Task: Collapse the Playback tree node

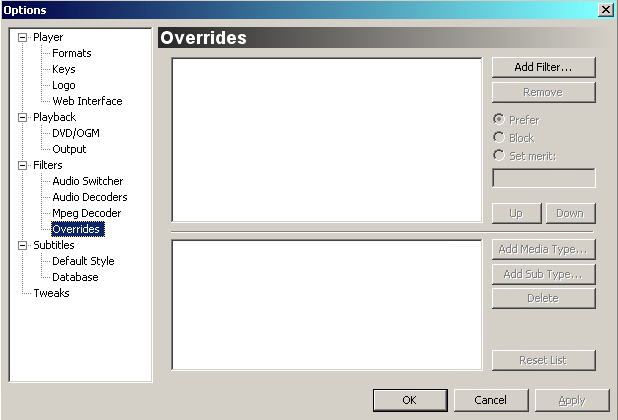Action: [22, 117]
